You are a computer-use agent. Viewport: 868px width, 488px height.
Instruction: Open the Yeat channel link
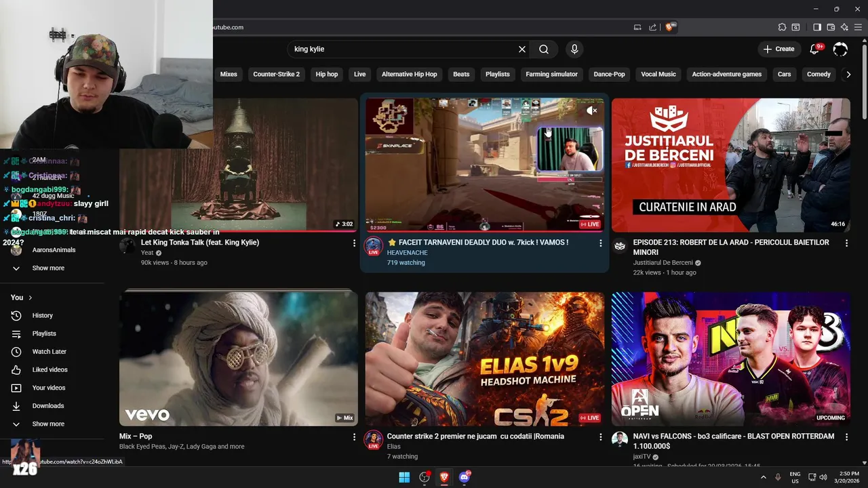[x=147, y=253]
